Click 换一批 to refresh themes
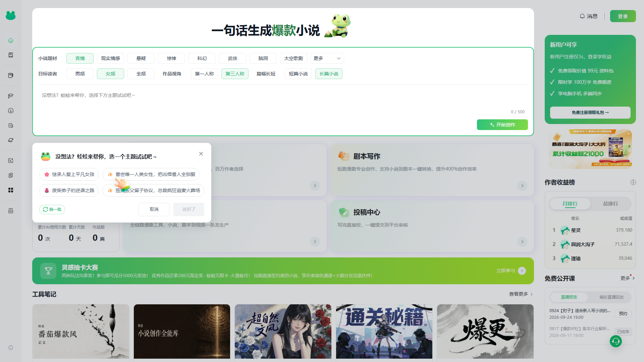Viewport: 644px width, 362px height. point(52,209)
